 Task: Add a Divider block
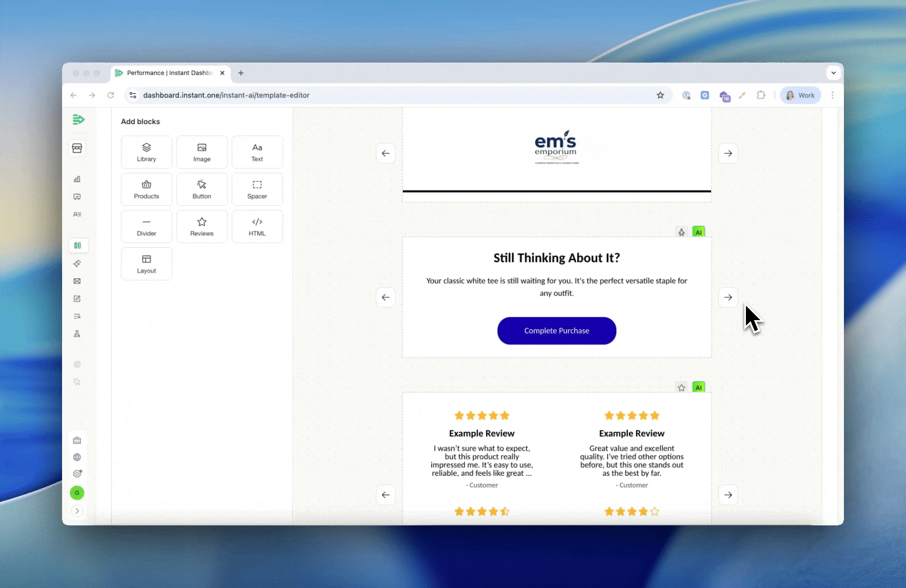(x=146, y=226)
